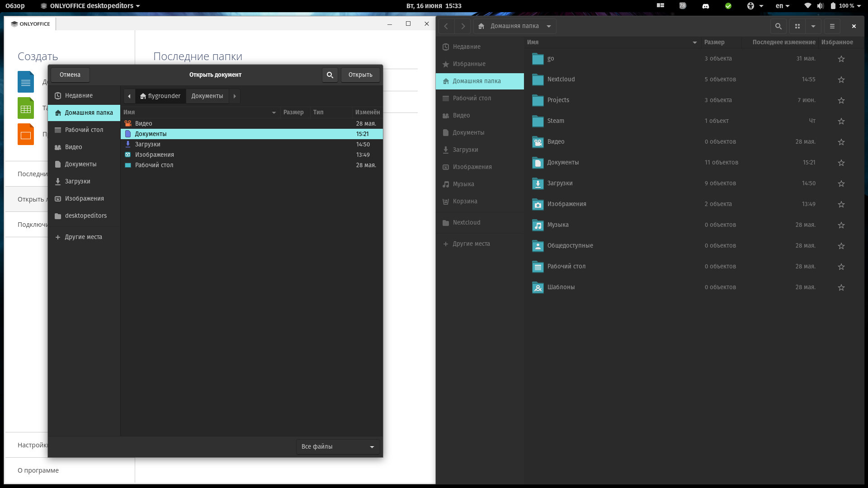868x488 pixels.
Task: Click the Discord icon in system tray
Action: point(705,6)
